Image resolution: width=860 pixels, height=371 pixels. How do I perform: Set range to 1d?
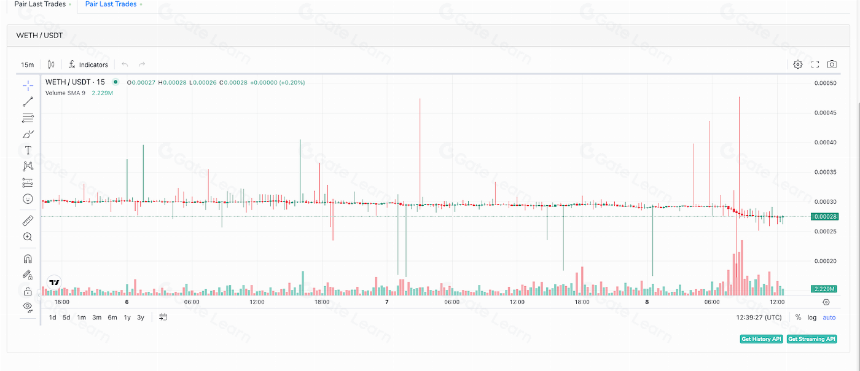[53, 318]
